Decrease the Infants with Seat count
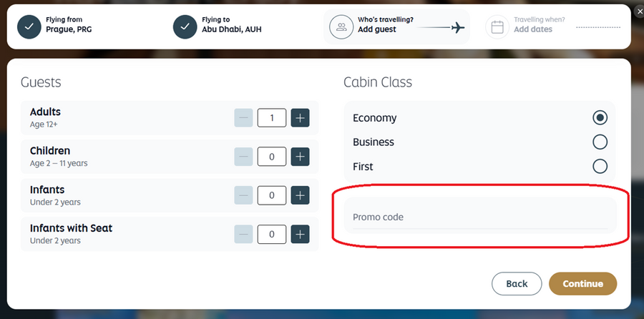Image resolution: width=644 pixels, height=319 pixels. 243,233
